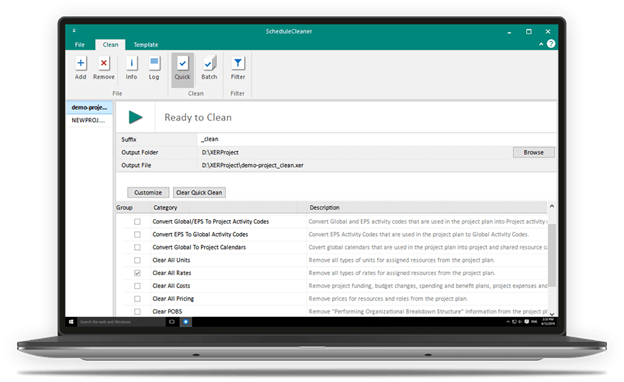
Task: Click the Customize button
Action: [148, 193]
